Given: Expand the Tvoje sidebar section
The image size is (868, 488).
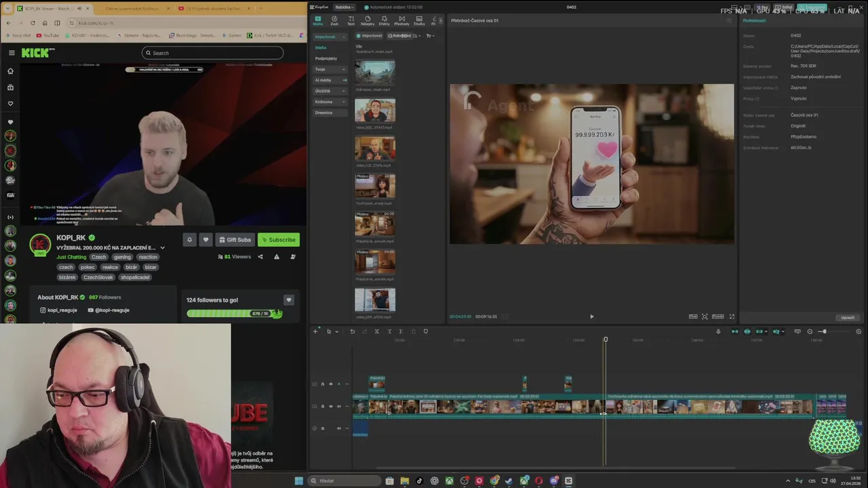Looking at the screenshot, I should [330, 69].
